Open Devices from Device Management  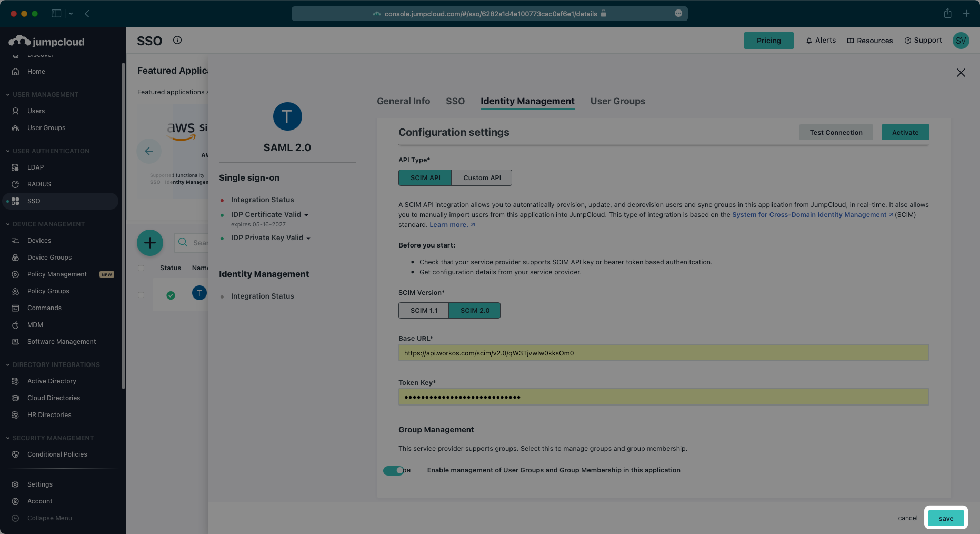[x=16, y=240]
